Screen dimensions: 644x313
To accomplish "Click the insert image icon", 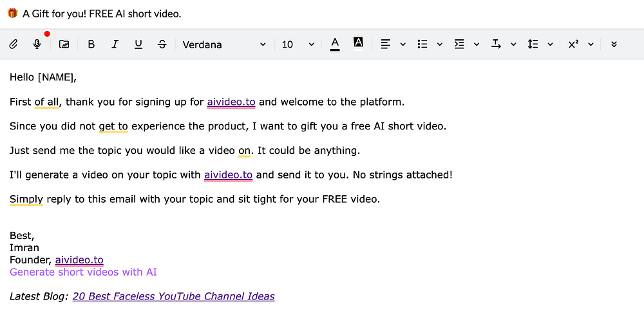I will [x=64, y=44].
